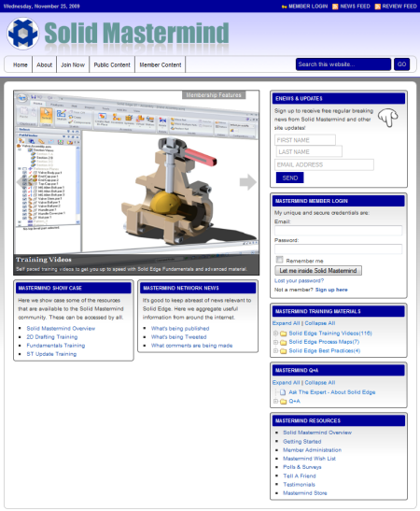Image resolution: width=420 pixels, height=511 pixels.
Task: Click the News Feed RSS icon
Action: pyautogui.click(x=335, y=7)
